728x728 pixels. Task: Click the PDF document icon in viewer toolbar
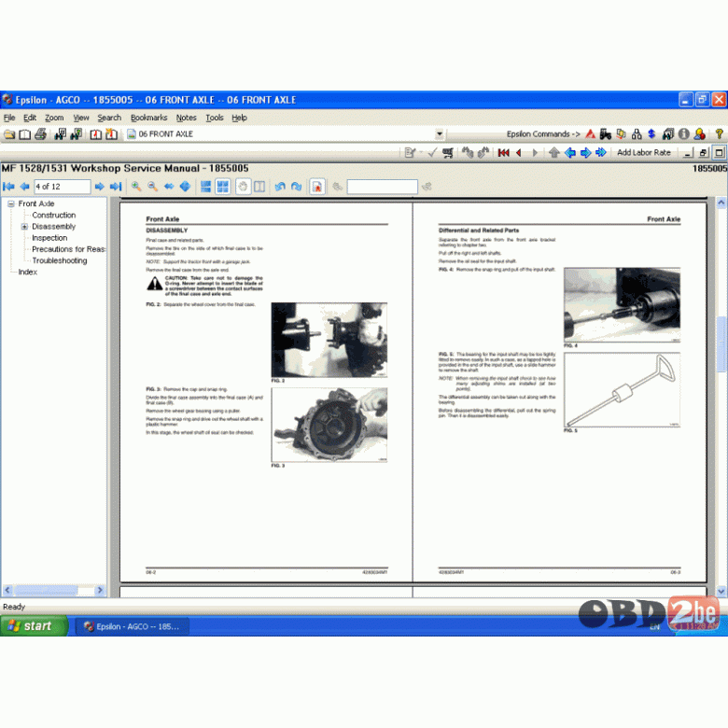pos(317,187)
